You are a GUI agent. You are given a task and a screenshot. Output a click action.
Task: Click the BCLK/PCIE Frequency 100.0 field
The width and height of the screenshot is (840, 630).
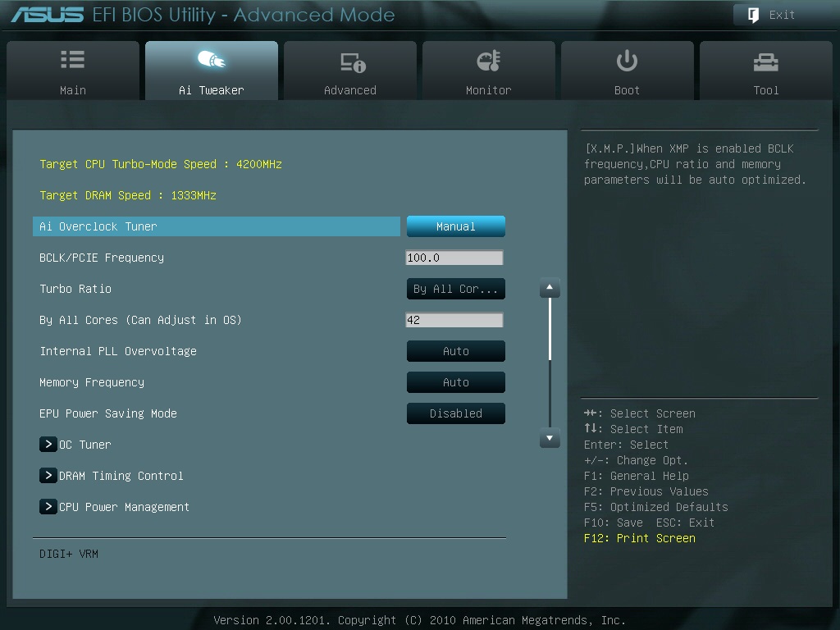coord(454,258)
